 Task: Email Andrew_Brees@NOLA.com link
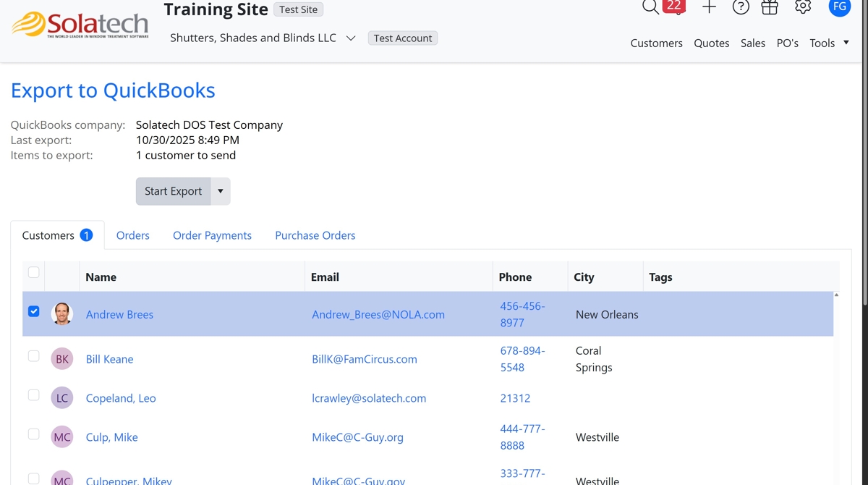[x=378, y=314]
